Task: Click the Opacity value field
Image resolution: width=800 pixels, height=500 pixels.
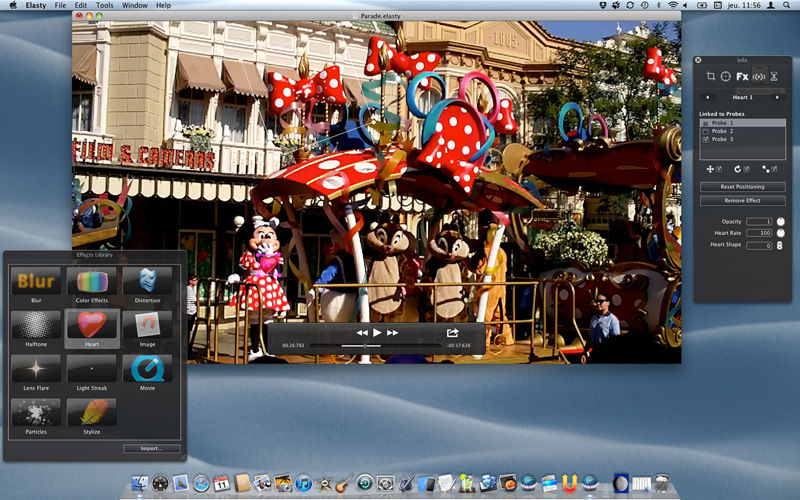Action: coord(759,221)
